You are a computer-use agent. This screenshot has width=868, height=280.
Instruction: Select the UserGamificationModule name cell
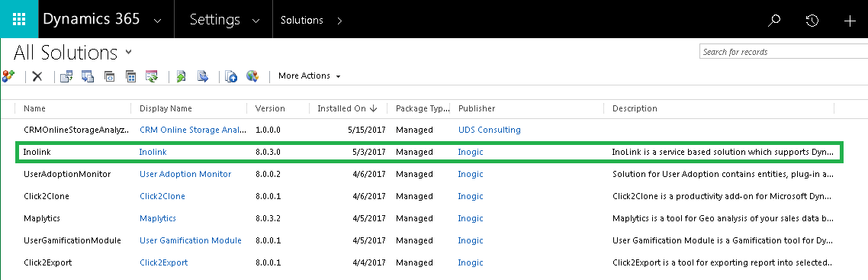coord(72,241)
